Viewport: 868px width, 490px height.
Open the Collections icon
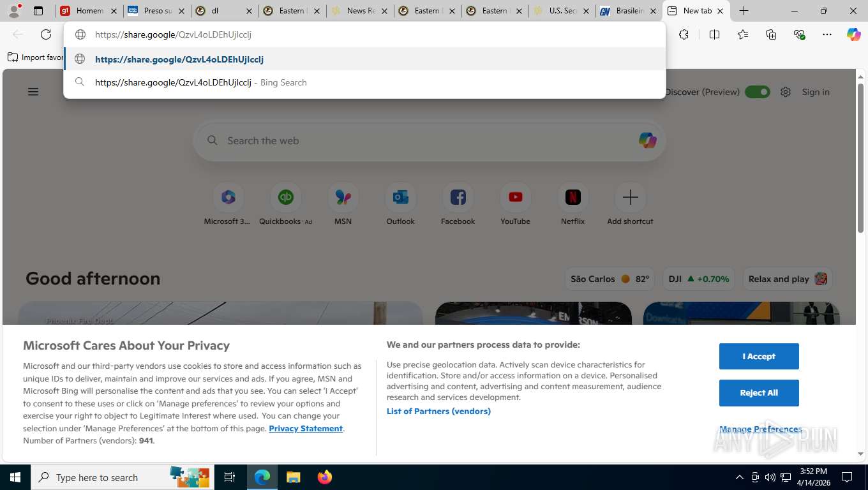click(x=771, y=34)
